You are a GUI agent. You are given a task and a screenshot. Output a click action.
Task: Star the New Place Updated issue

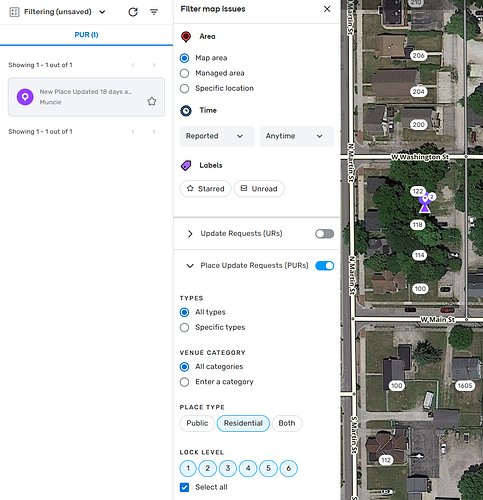(x=152, y=101)
